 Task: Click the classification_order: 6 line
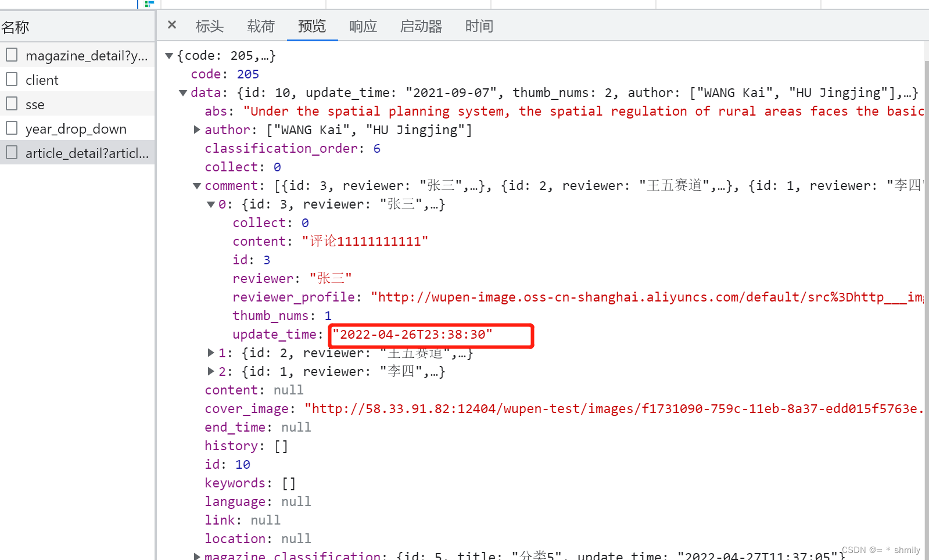coord(293,149)
